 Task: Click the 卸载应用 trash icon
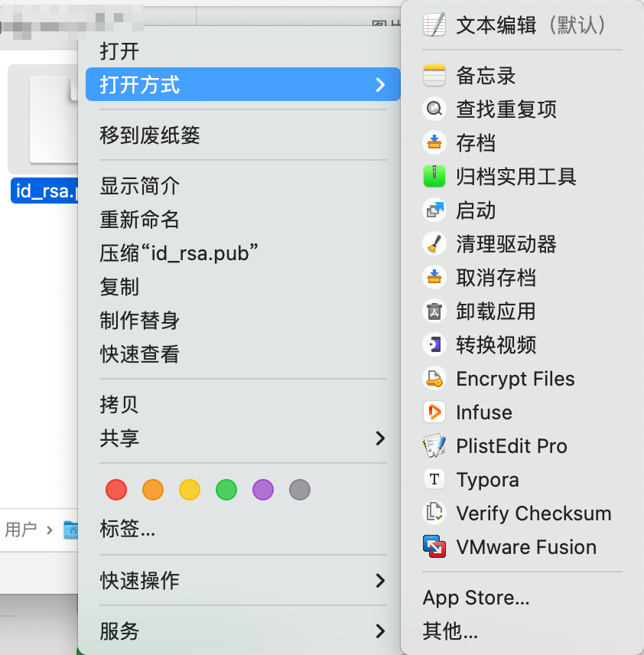point(434,311)
